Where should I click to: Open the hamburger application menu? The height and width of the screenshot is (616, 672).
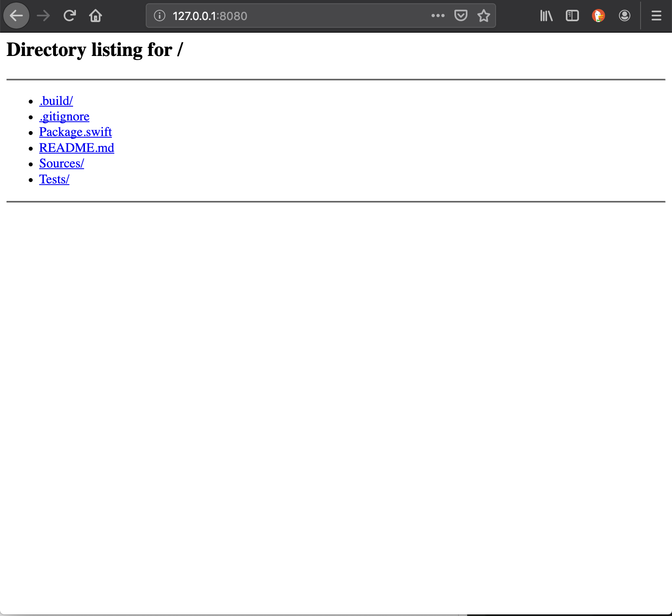pyautogui.click(x=656, y=16)
